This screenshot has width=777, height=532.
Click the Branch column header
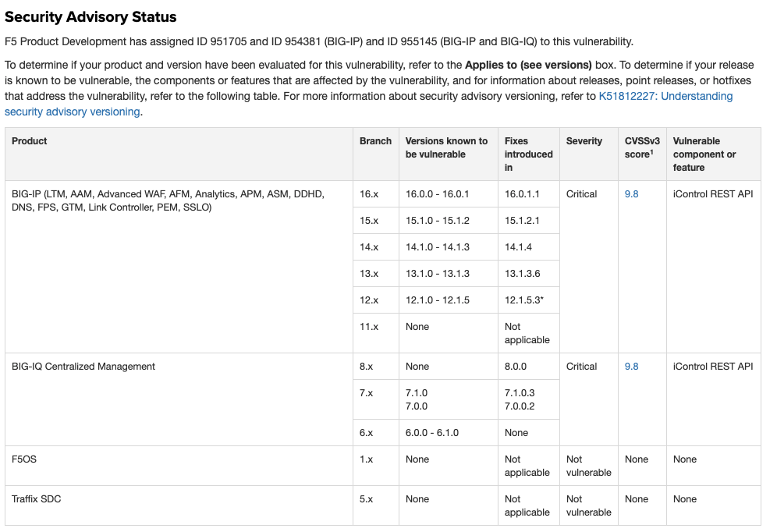pos(375,141)
